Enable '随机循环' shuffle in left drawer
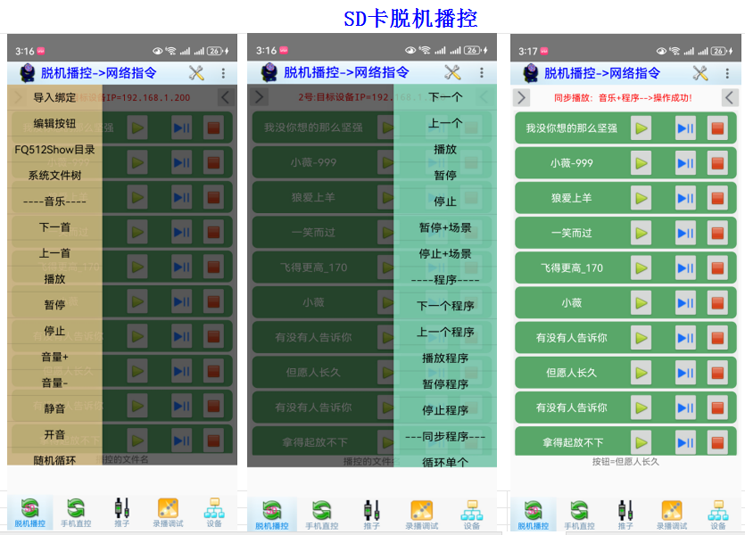 click(x=55, y=460)
